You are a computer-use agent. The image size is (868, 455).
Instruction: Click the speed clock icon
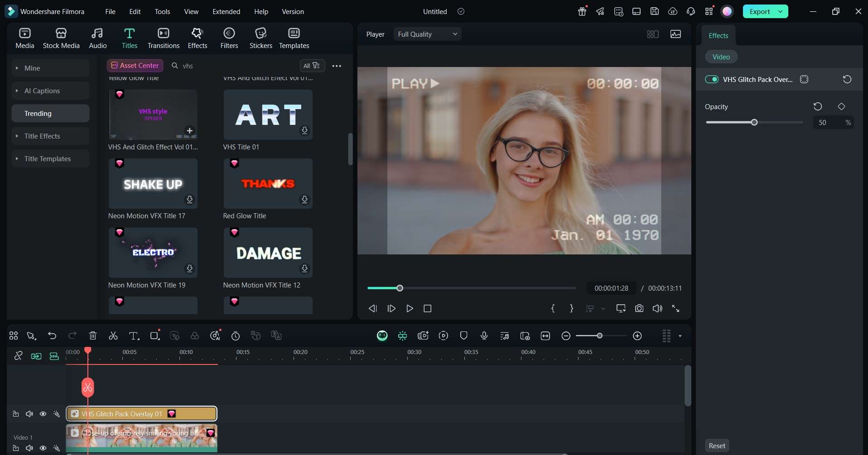click(x=236, y=335)
